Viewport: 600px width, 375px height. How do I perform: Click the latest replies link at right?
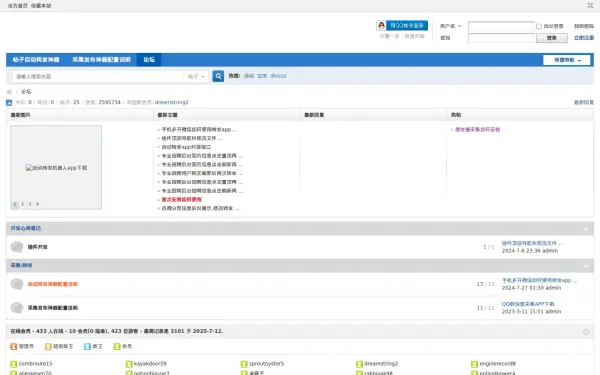584,102
